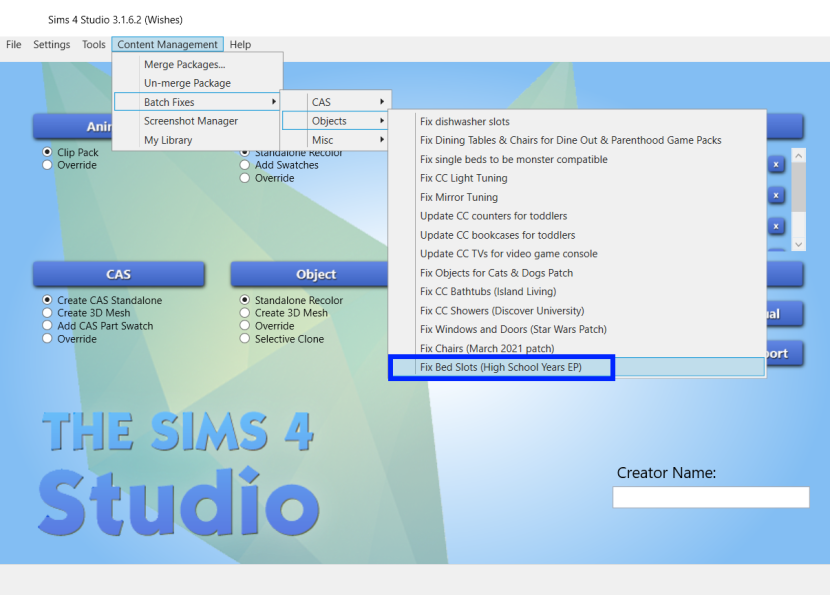Click the topmost small x button on the right

click(775, 165)
